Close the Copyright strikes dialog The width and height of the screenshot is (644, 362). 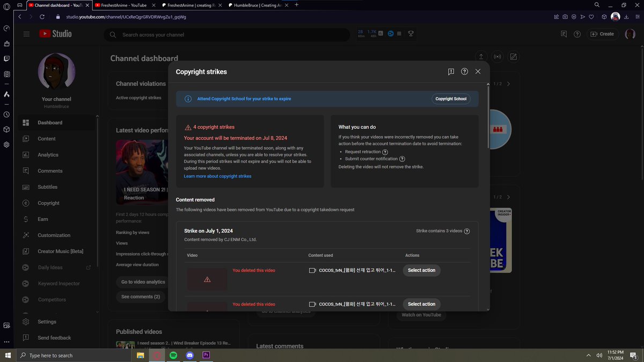478,71
